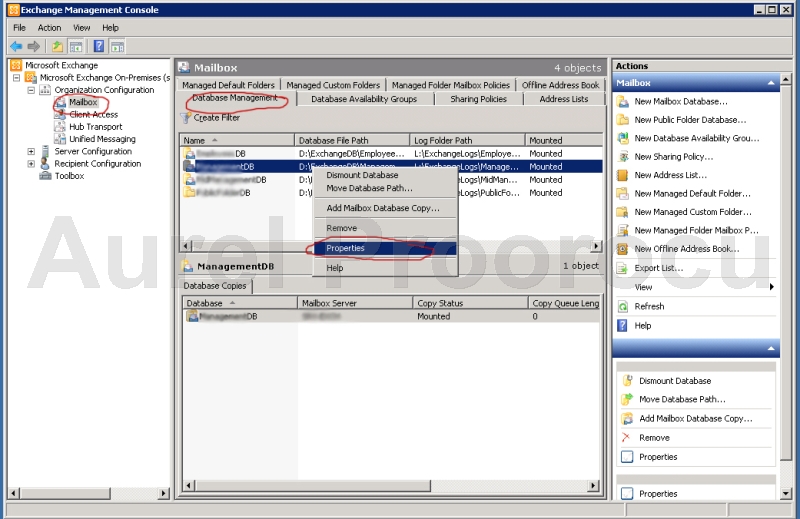The image size is (800, 519).
Task: Click New Managed Custom Folder icon
Action: click(x=622, y=212)
